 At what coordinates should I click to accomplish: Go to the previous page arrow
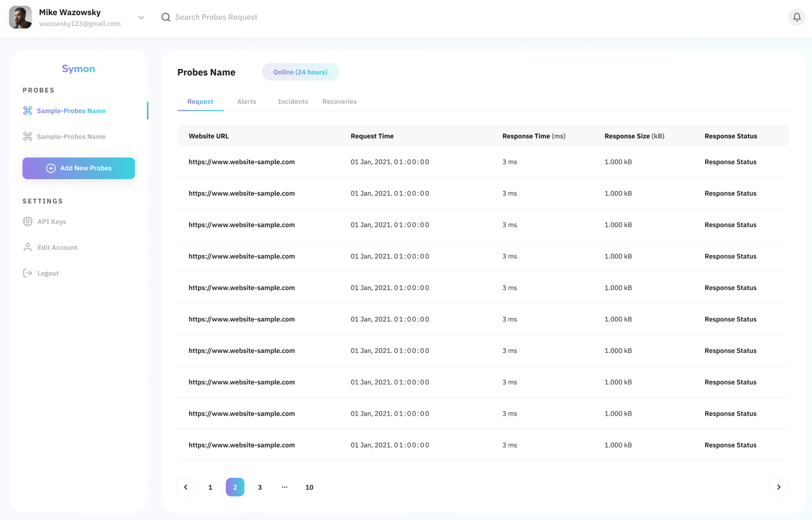(186, 487)
